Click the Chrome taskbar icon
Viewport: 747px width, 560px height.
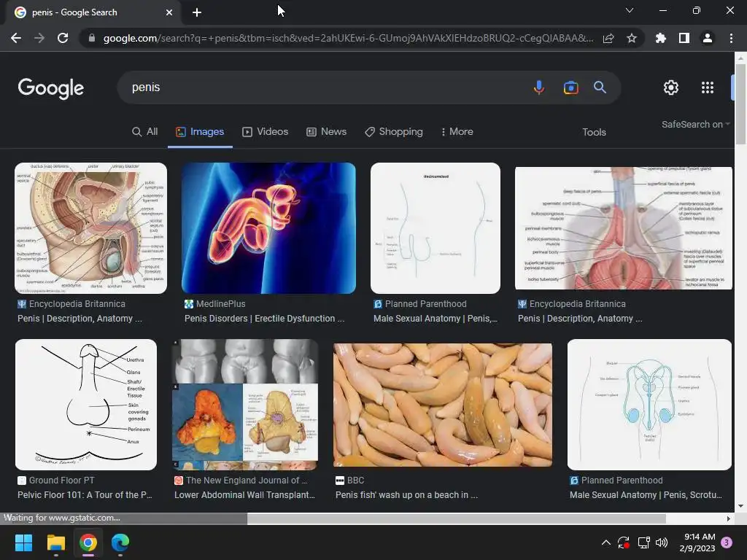click(x=88, y=542)
